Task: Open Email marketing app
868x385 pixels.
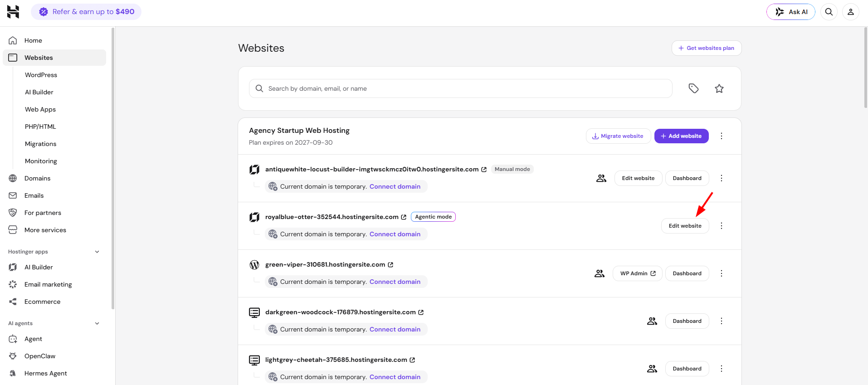Action: [x=54, y=284]
